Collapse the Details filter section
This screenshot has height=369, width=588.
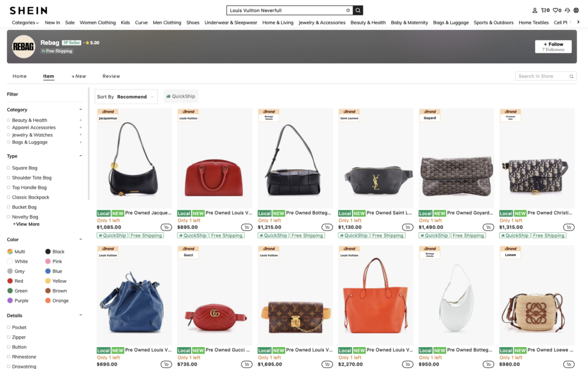[x=80, y=315]
